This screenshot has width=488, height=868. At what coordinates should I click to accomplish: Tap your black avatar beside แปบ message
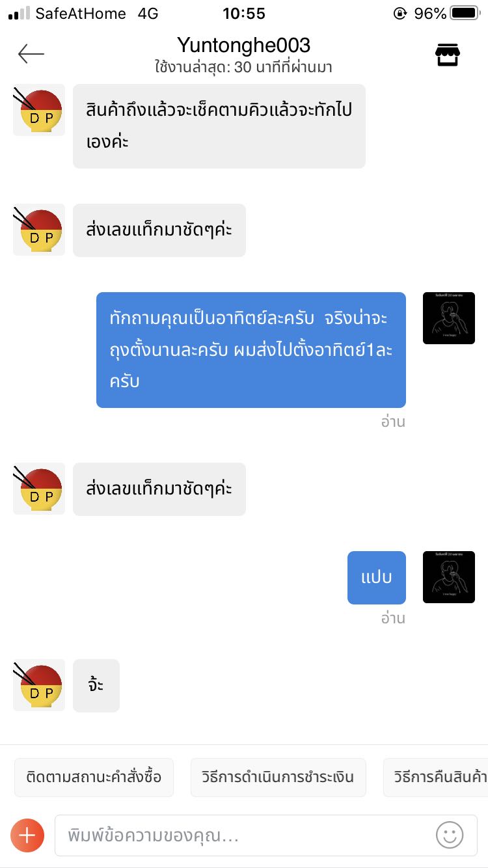point(448,577)
